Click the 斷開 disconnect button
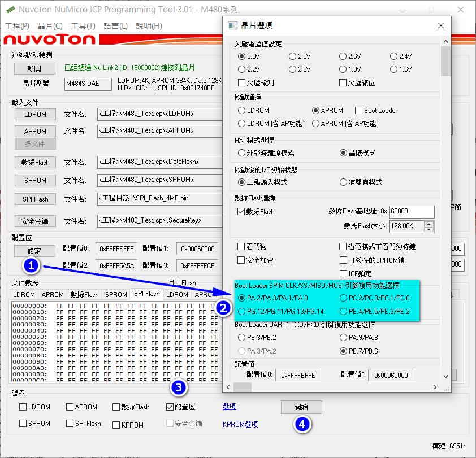 [x=34, y=68]
